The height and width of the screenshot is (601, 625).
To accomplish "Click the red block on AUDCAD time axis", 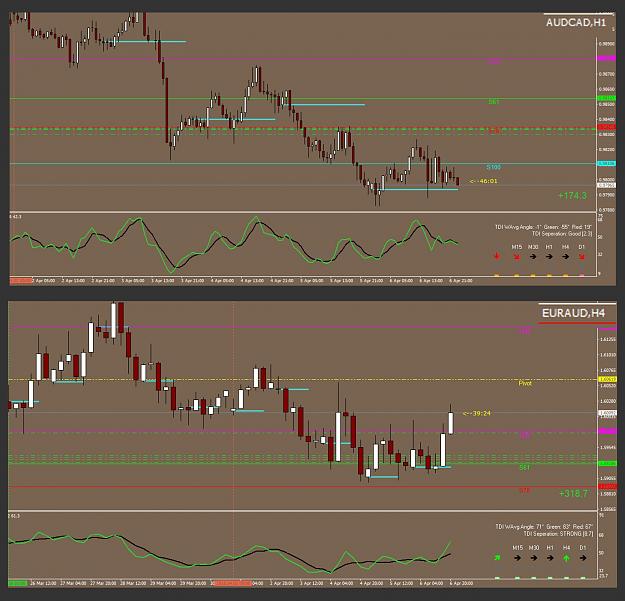I will (21, 281).
